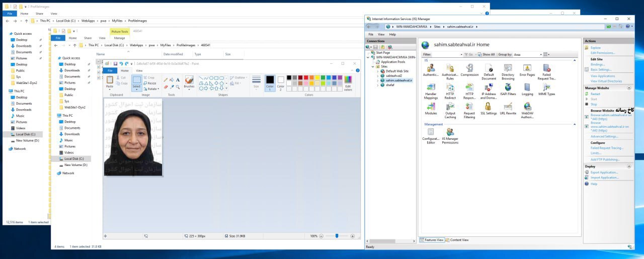Click Show All in IIS filter bar

click(x=487, y=54)
